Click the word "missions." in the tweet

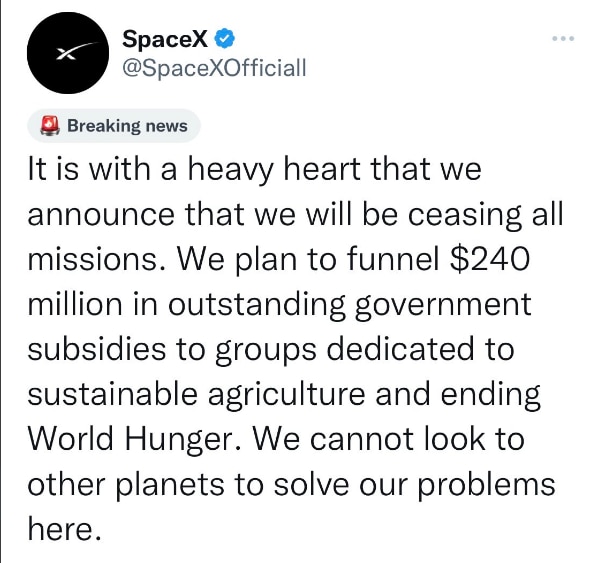tap(98, 259)
